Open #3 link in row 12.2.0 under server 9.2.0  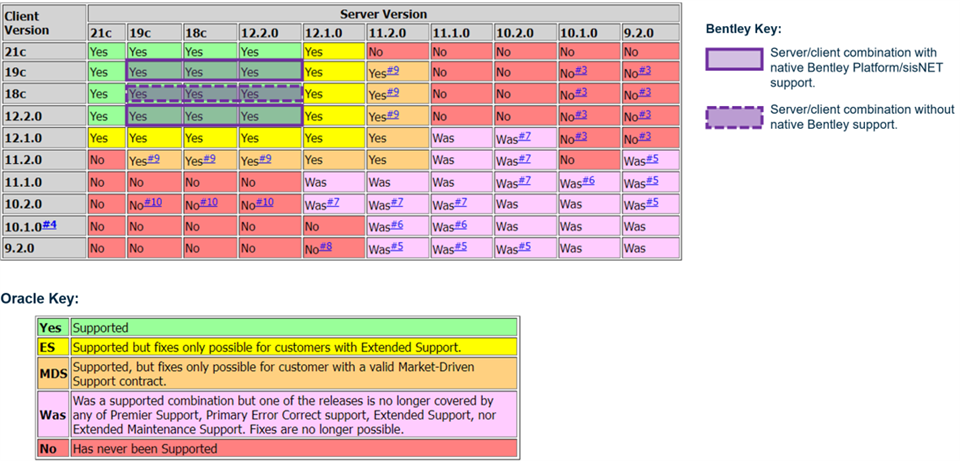pyautogui.click(x=645, y=114)
